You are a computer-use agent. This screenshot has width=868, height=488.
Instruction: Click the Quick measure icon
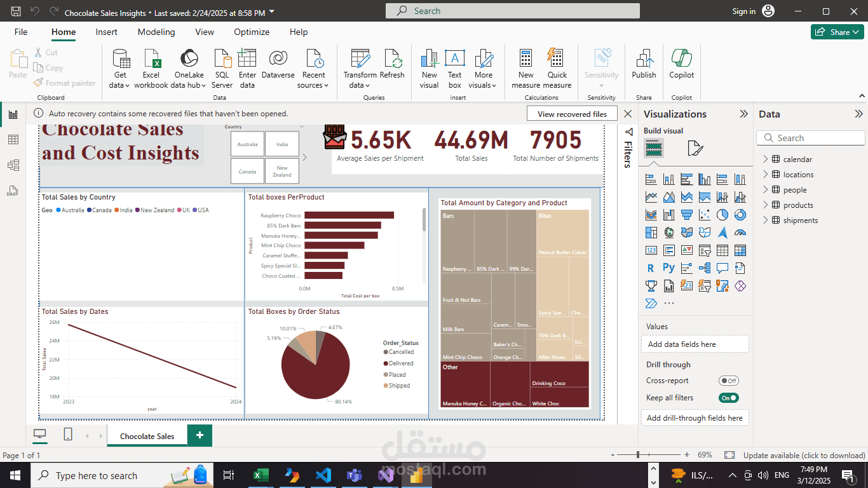pyautogui.click(x=557, y=58)
